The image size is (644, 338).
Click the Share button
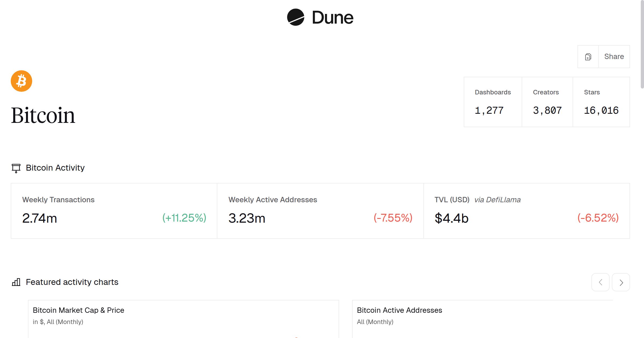[x=614, y=57]
